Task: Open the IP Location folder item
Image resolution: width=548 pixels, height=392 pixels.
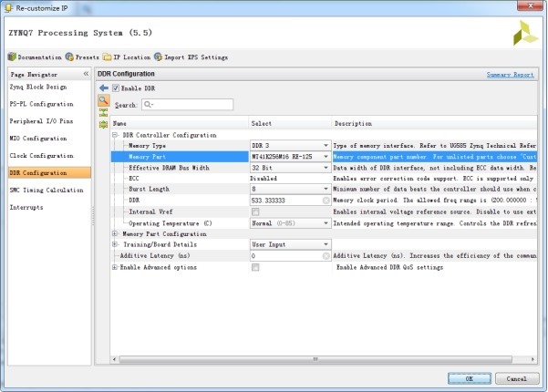Action: (127, 57)
